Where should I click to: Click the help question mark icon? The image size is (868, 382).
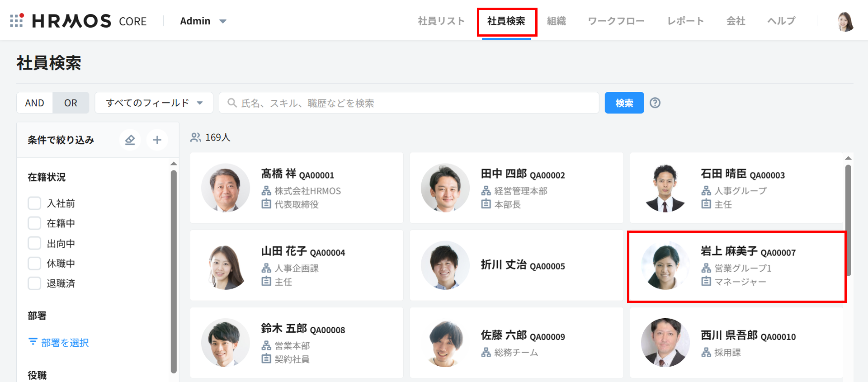[x=655, y=103]
